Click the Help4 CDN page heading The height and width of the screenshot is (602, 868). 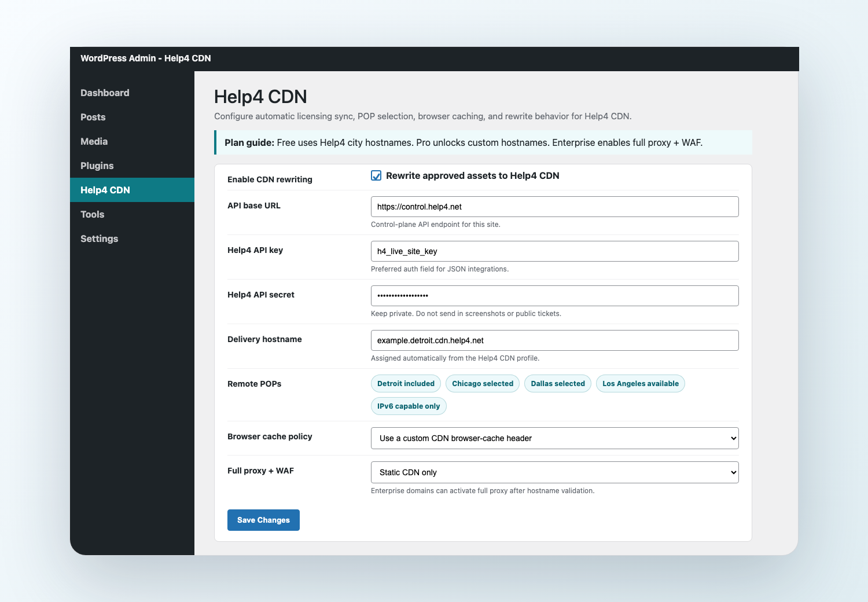260,97
